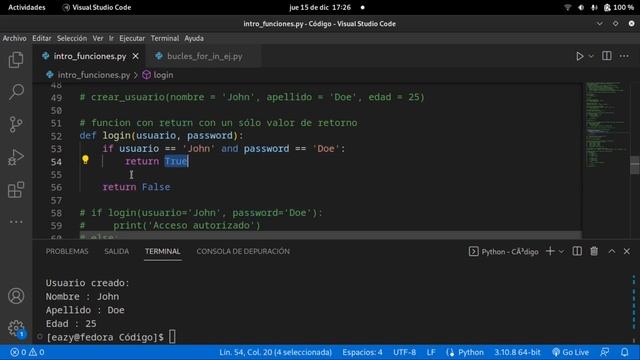Open the Ir menu
Screen dimensions: 640x360
pyautogui.click(x=111, y=38)
